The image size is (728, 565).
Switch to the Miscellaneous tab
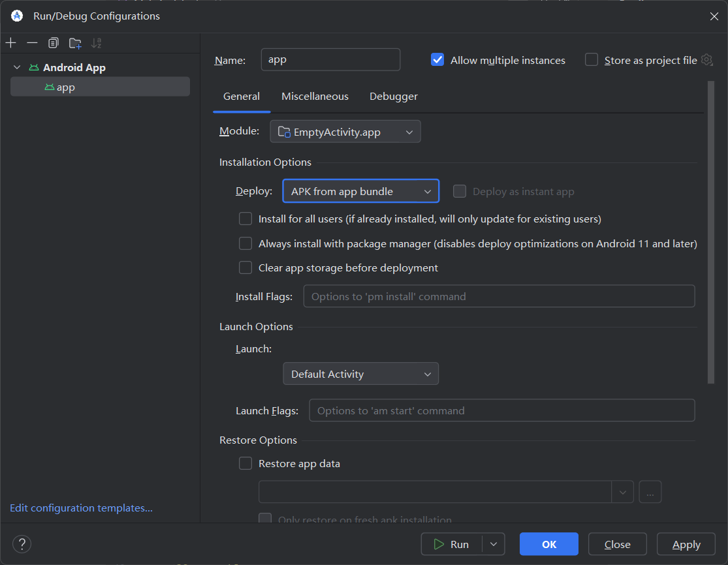coord(315,97)
